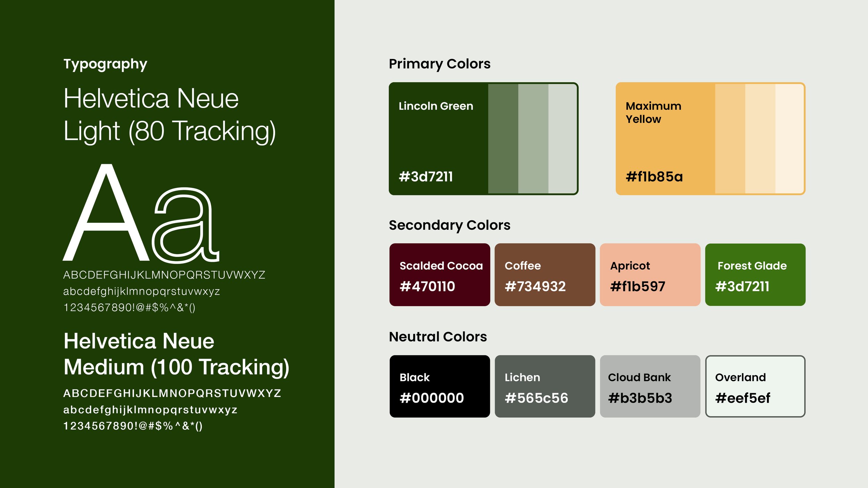Click the Secondary Colors heading

[449, 225]
